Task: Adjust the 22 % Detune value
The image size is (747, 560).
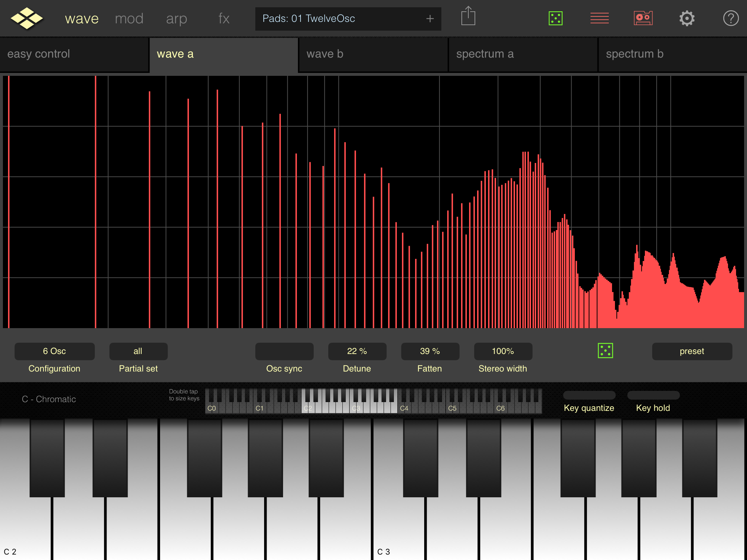Action: coord(357,351)
